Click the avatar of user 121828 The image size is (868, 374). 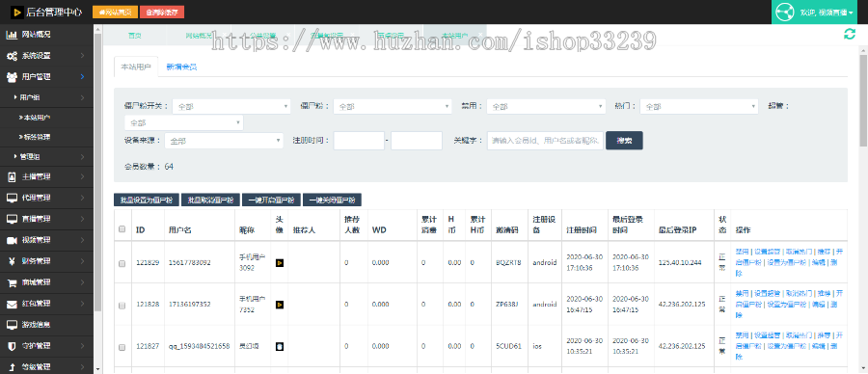280,305
